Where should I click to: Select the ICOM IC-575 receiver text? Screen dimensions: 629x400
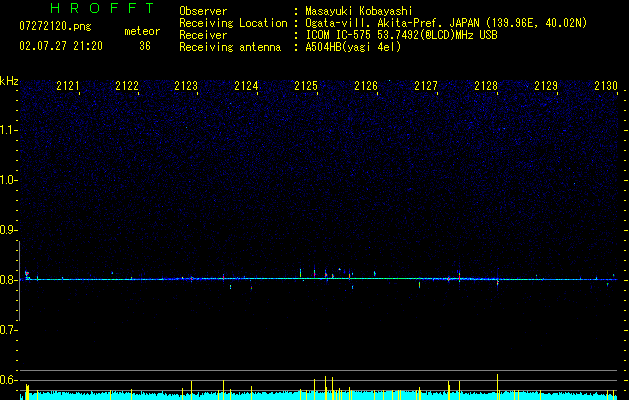(401, 35)
